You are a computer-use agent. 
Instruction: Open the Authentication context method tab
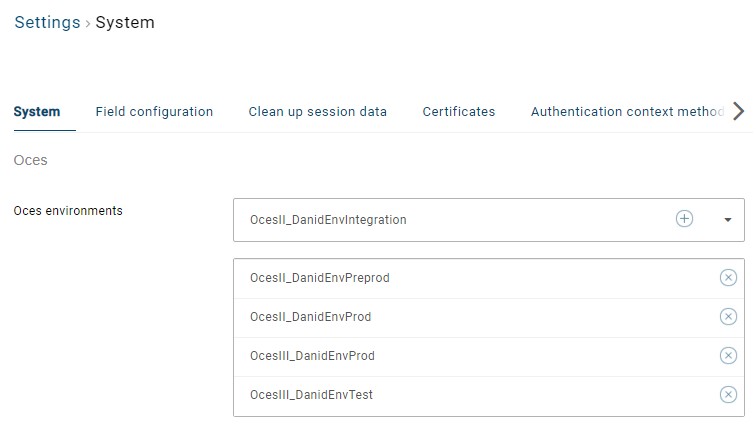(x=626, y=112)
